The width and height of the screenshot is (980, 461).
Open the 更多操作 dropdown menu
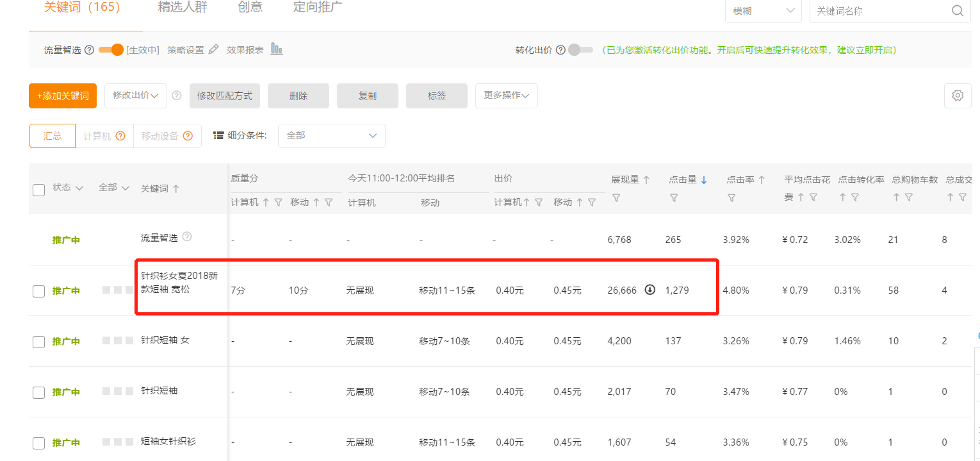click(x=506, y=96)
